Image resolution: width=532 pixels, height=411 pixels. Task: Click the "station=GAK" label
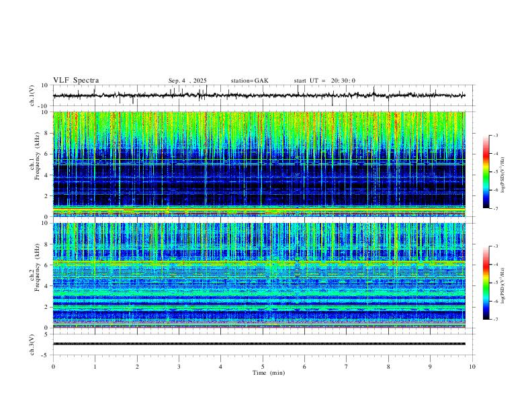coord(249,81)
